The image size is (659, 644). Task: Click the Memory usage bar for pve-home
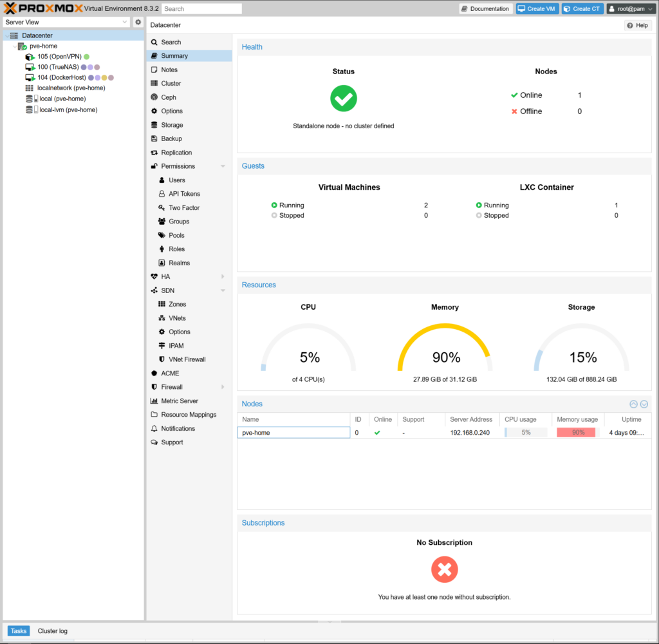[x=578, y=433]
